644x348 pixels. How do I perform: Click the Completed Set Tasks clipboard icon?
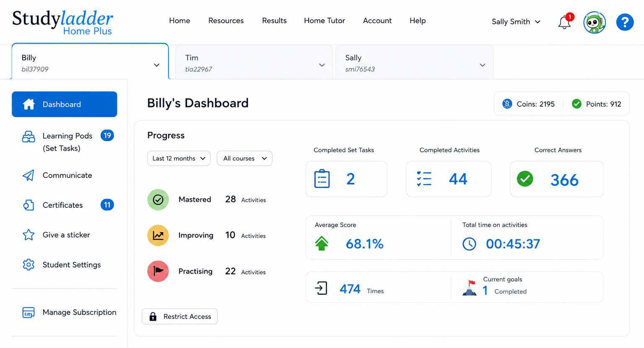pyautogui.click(x=322, y=179)
